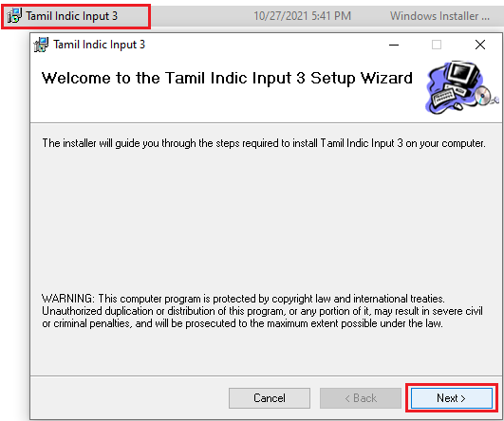The height and width of the screenshot is (421, 504).
Task: Click the installer will guide you sentence
Action: tap(264, 143)
